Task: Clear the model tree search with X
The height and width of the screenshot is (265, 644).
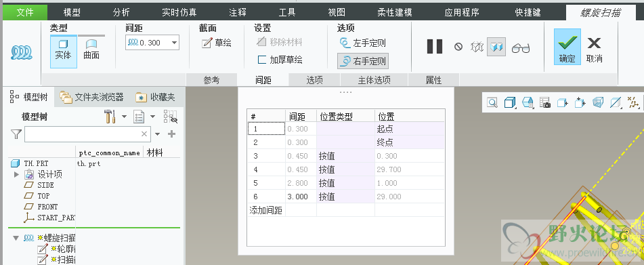Action: tap(144, 134)
